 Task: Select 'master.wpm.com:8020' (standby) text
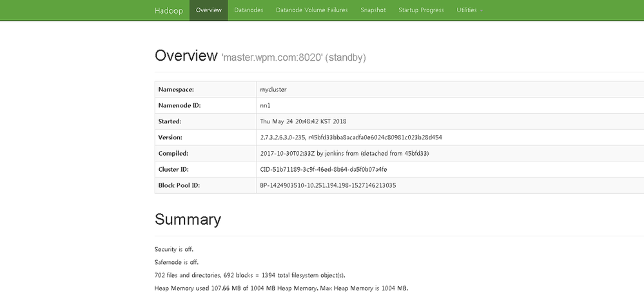[x=294, y=57]
